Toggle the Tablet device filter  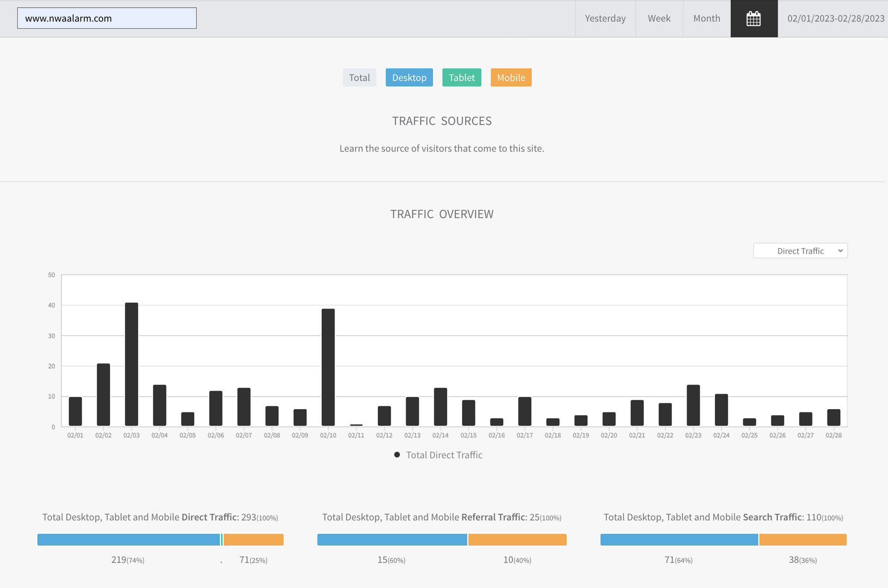click(461, 78)
